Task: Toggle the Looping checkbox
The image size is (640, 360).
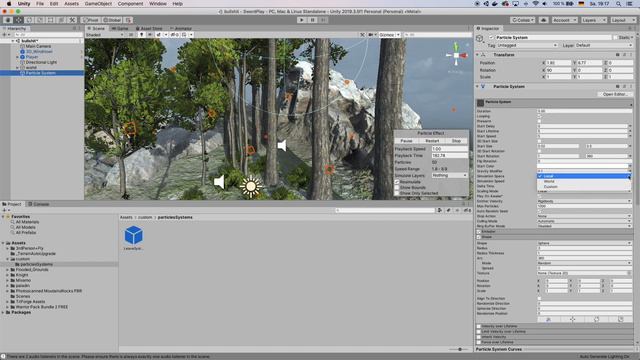Action: click(x=539, y=116)
